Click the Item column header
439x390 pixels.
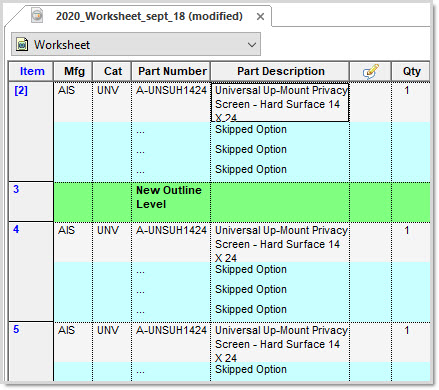tap(31, 71)
